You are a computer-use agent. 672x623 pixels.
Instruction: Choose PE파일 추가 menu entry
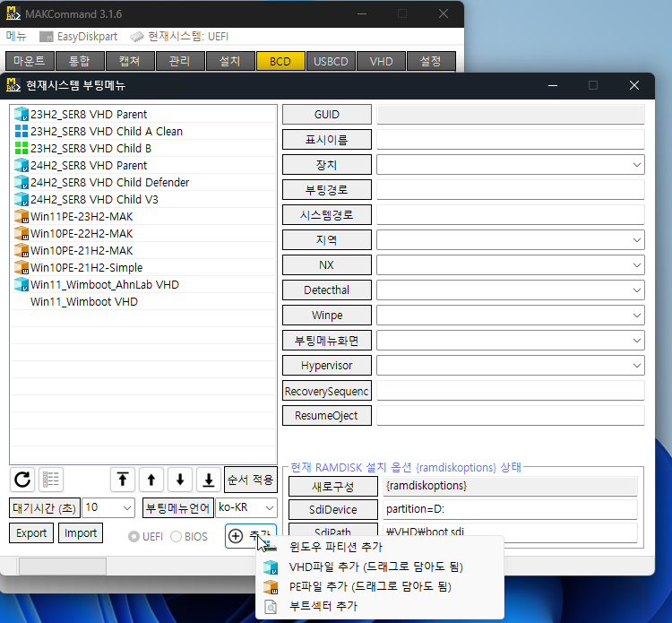pyautogui.click(x=380, y=586)
